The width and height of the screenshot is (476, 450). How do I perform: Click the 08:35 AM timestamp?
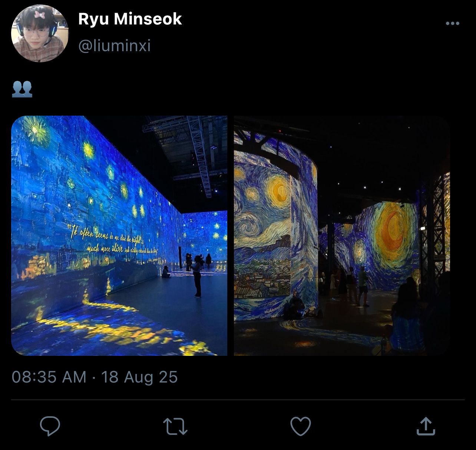coord(49,377)
